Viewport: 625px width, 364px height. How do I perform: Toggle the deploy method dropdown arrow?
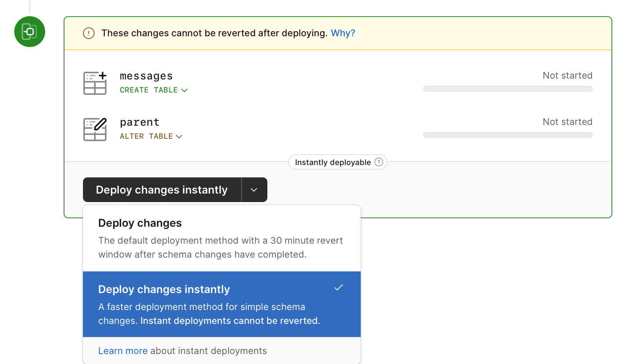[x=254, y=190]
